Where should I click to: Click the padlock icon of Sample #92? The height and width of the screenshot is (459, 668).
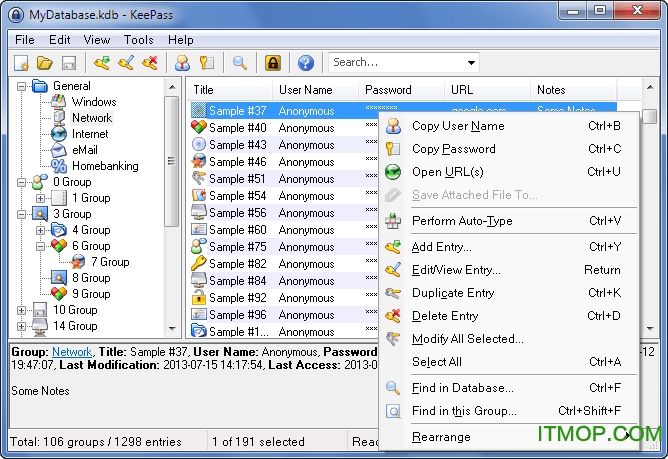[199, 297]
